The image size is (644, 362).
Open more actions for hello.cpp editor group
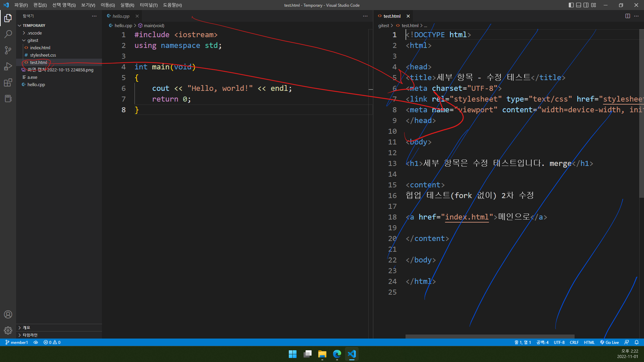(365, 16)
